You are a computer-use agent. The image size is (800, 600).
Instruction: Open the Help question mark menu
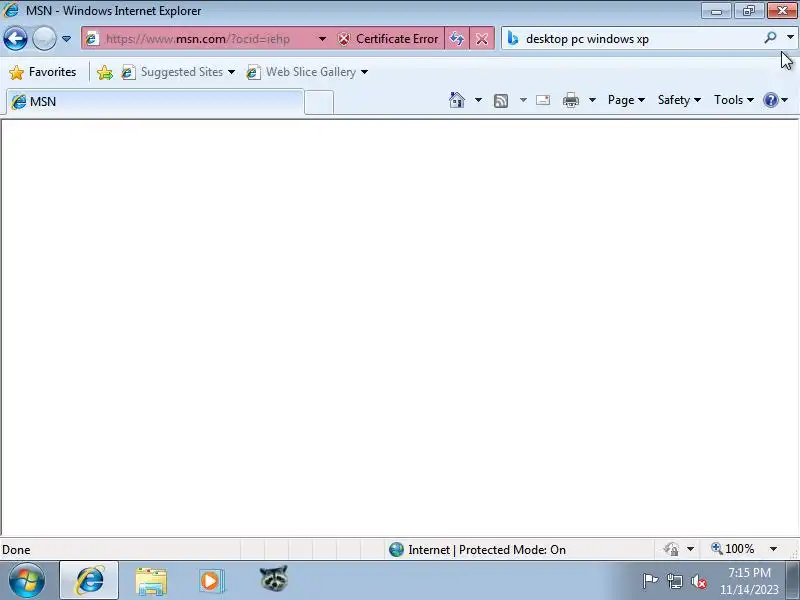coord(776,100)
